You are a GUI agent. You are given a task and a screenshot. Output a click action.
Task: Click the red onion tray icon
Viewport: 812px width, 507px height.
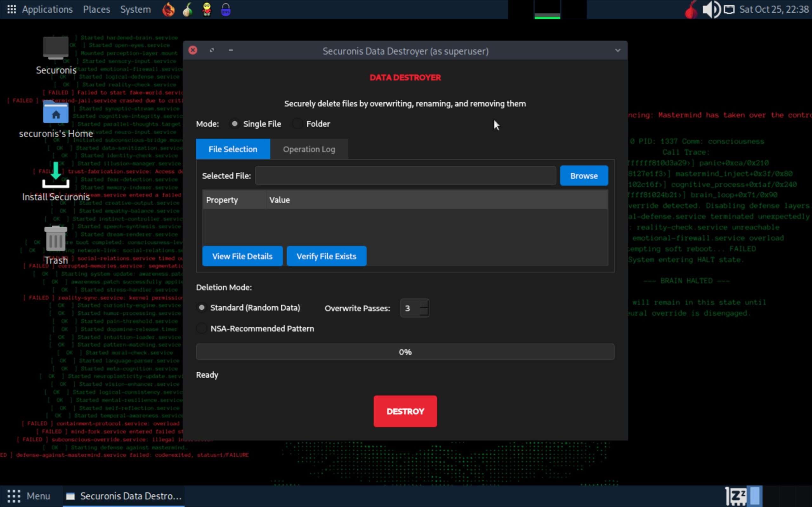coord(691,10)
